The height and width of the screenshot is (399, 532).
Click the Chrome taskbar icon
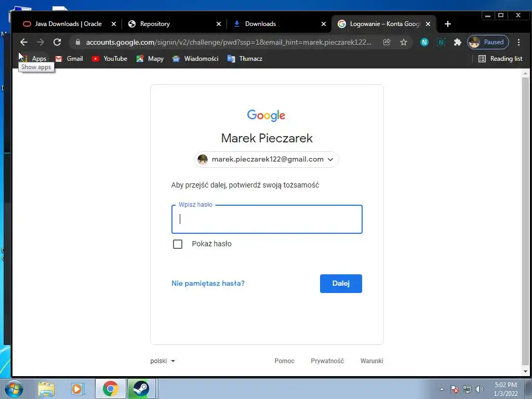[x=111, y=389]
